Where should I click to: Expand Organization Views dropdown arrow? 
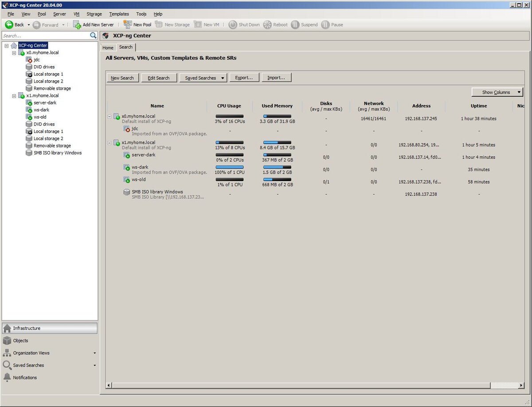point(94,353)
